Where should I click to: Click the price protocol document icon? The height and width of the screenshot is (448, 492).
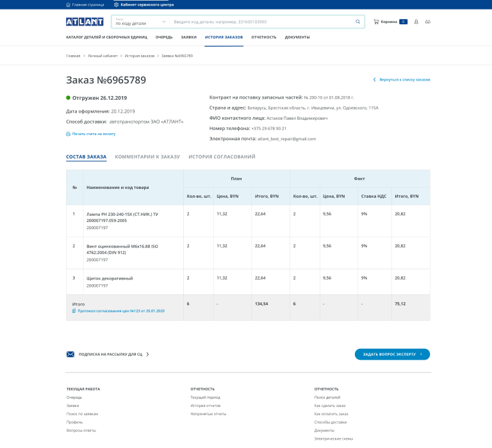click(x=74, y=310)
